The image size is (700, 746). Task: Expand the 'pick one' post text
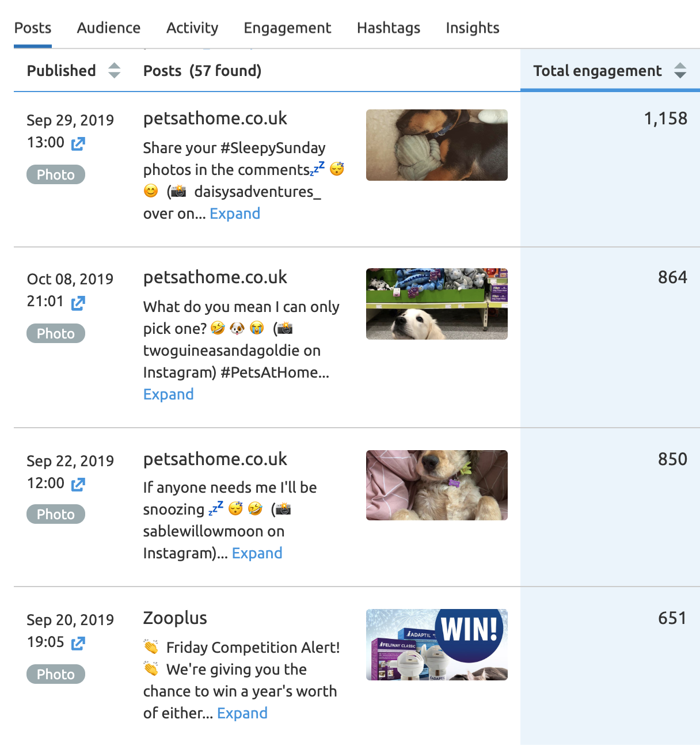(168, 394)
